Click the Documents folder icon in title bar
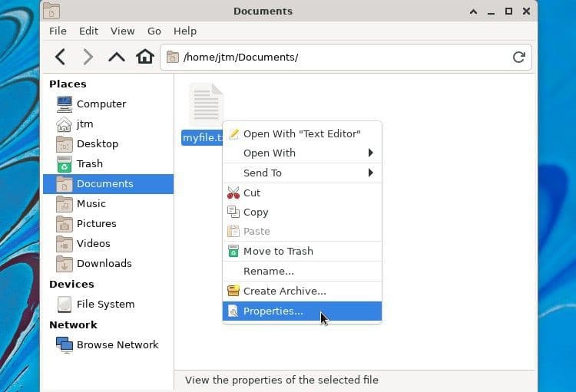 click(51, 11)
